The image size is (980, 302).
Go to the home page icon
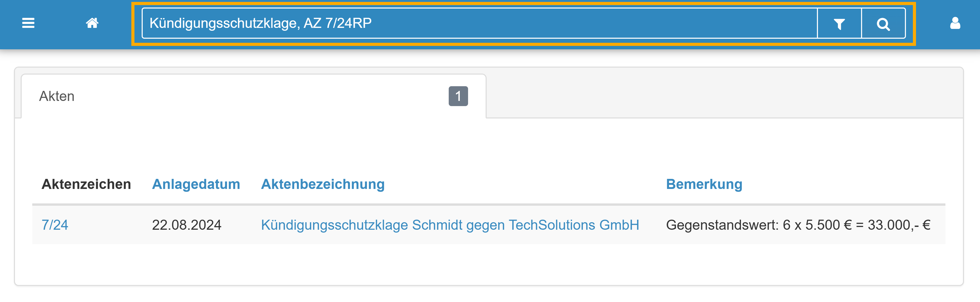point(92,23)
